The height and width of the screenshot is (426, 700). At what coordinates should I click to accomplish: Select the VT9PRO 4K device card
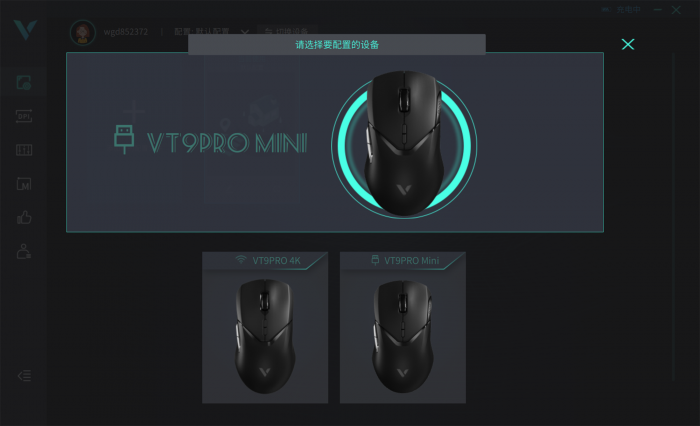click(265, 327)
